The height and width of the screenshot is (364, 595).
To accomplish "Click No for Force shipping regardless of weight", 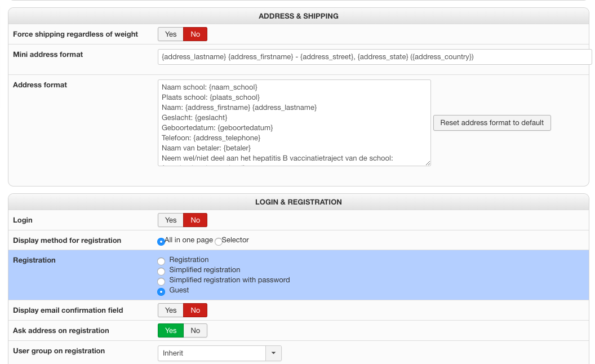I will pos(196,34).
